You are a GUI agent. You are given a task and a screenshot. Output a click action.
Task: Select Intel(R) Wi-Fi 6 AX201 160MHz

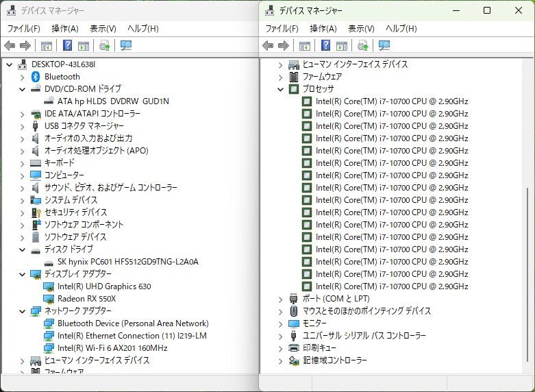click(112, 348)
